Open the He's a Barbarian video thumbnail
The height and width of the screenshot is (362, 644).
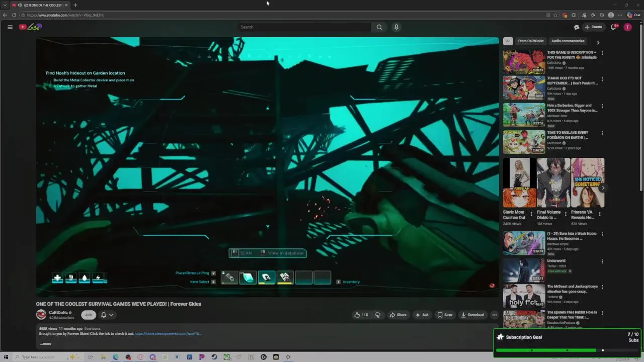tap(524, 115)
